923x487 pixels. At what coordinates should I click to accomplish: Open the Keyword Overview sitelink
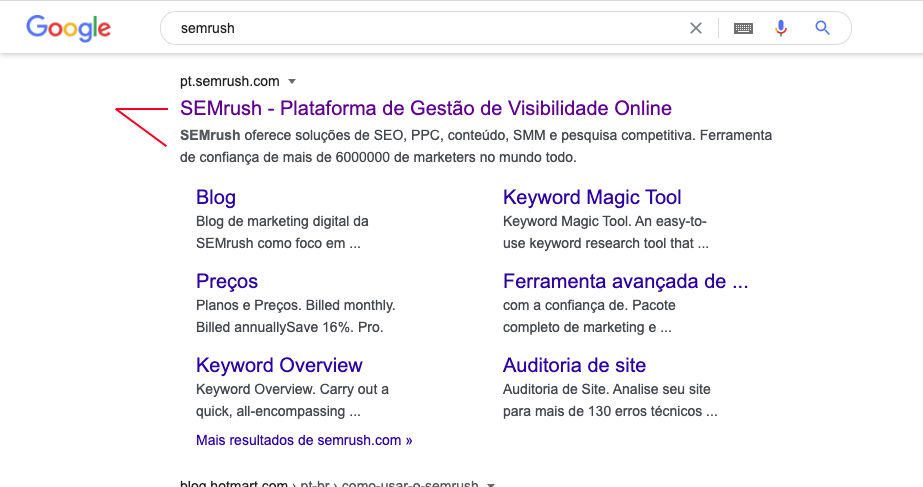(x=279, y=366)
